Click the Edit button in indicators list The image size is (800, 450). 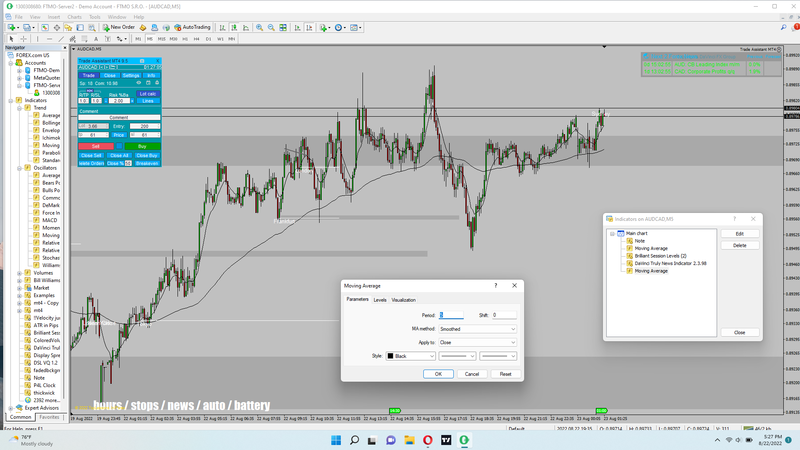(x=739, y=233)
